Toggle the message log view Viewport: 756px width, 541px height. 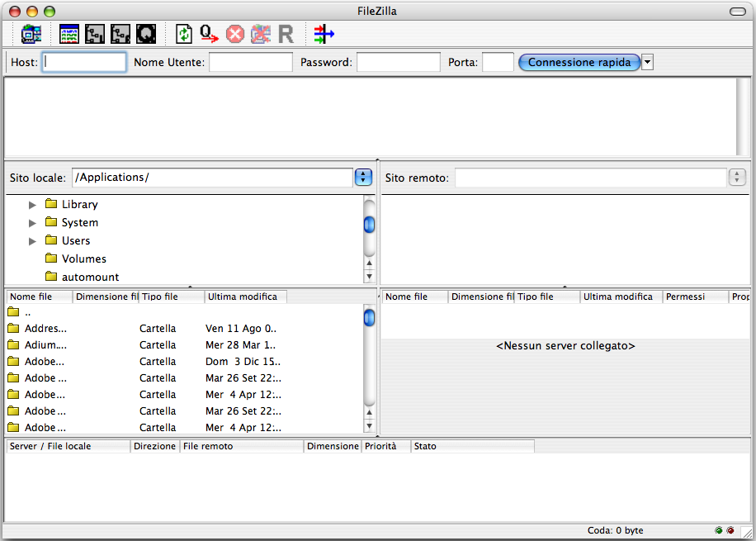tap(69, 34)
